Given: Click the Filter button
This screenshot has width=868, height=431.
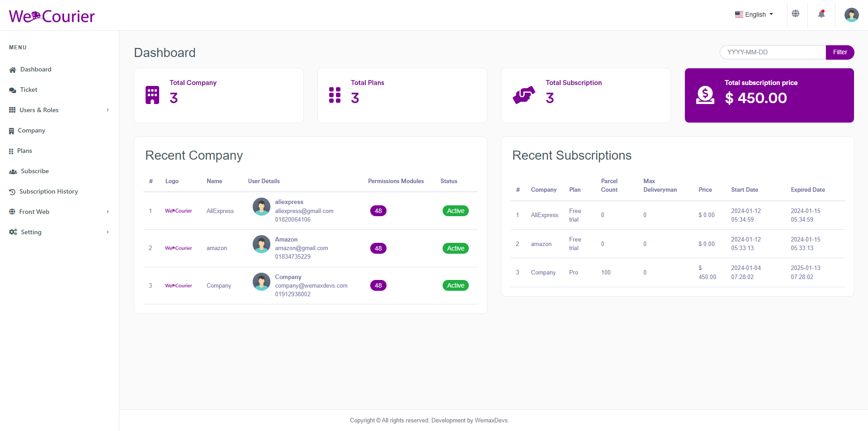Looking at the screenshot, I should (x=840, y=52).
